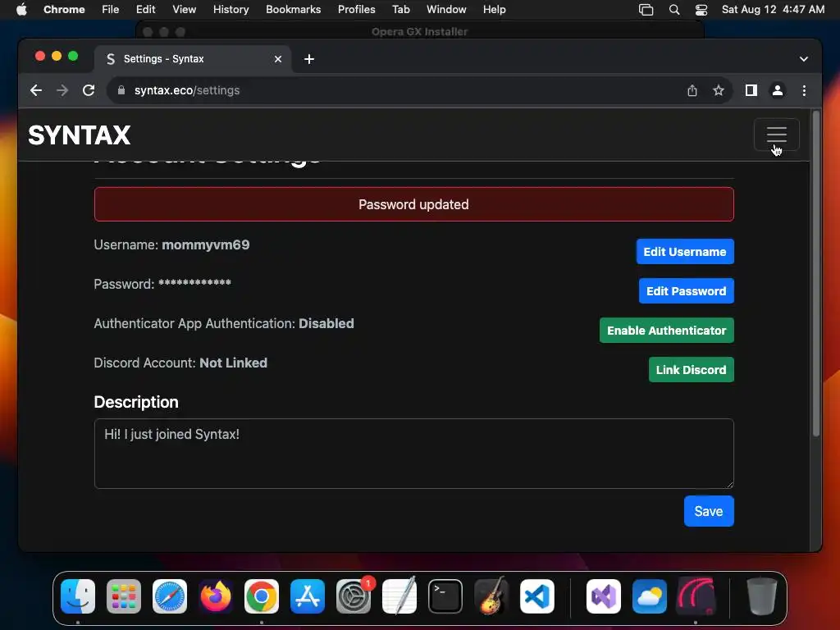
Task: Open the Profiles menu
Action: [356, 10]
